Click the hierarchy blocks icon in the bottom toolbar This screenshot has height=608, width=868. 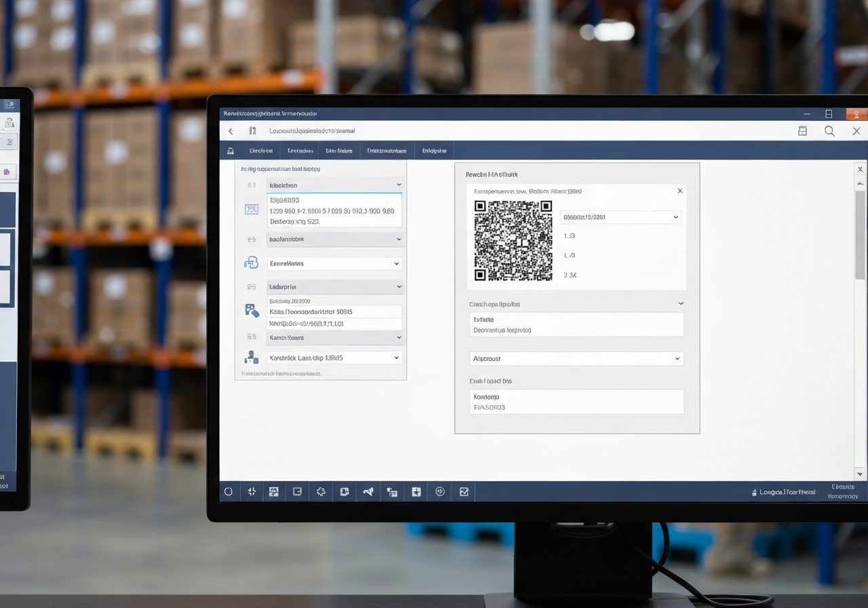[x=392, y=492]
